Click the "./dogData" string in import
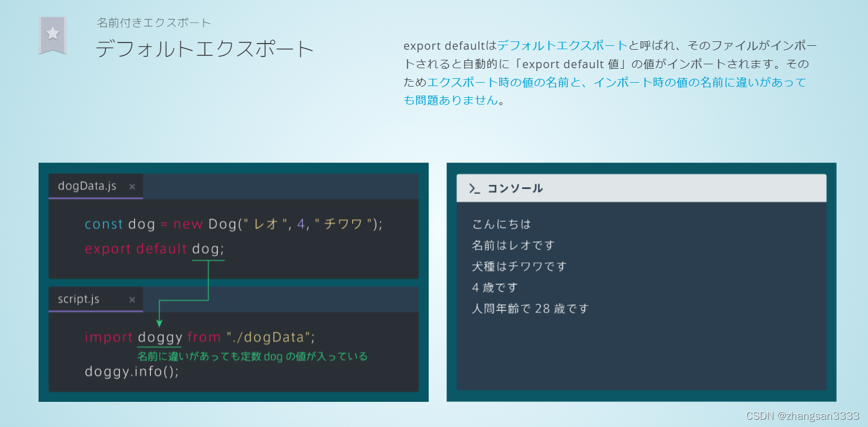 pyautogui.click(x=268, y=337)
